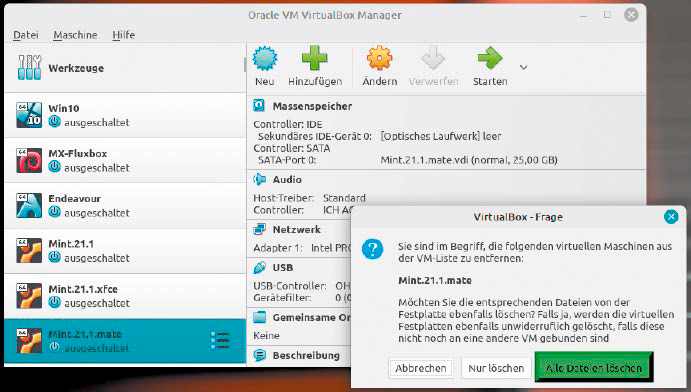The width and height of the screenshot is (691, 392).
Task: Click the question mark icon in dialog
Action: tap(372, 249)
